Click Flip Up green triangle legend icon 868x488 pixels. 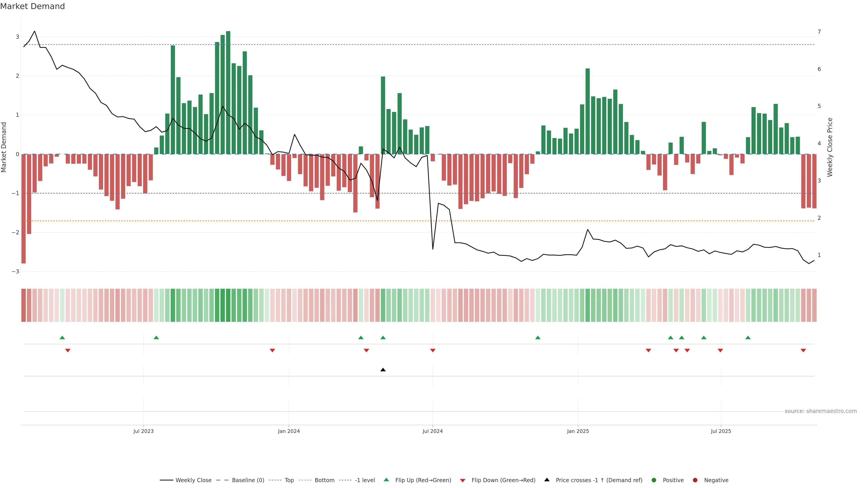(x=386, y=480)
